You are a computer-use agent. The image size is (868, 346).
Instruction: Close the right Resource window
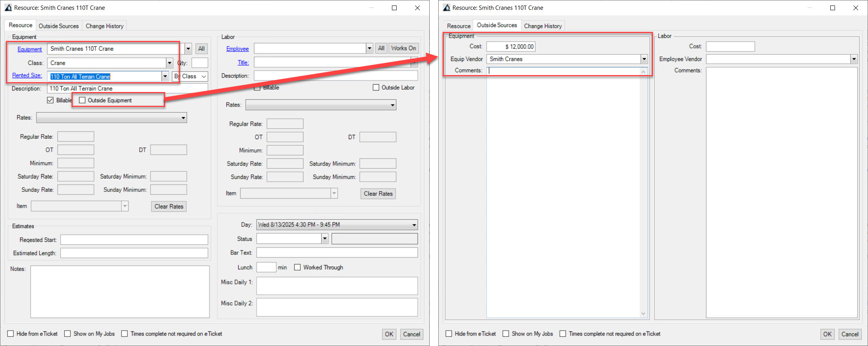coord(856,8)
